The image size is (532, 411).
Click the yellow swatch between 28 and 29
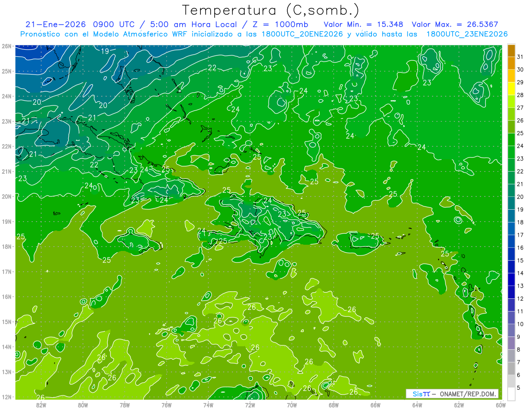point(512,89)
